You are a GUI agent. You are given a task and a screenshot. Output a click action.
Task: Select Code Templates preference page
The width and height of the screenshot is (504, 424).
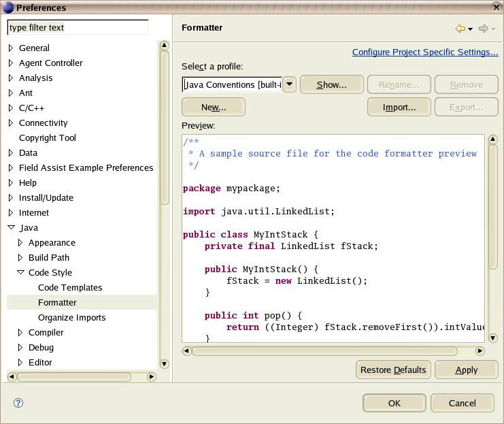(x=70, y=288)
